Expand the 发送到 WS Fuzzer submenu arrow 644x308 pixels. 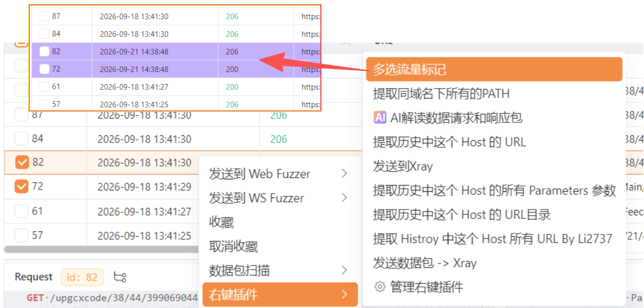[344, 198]
